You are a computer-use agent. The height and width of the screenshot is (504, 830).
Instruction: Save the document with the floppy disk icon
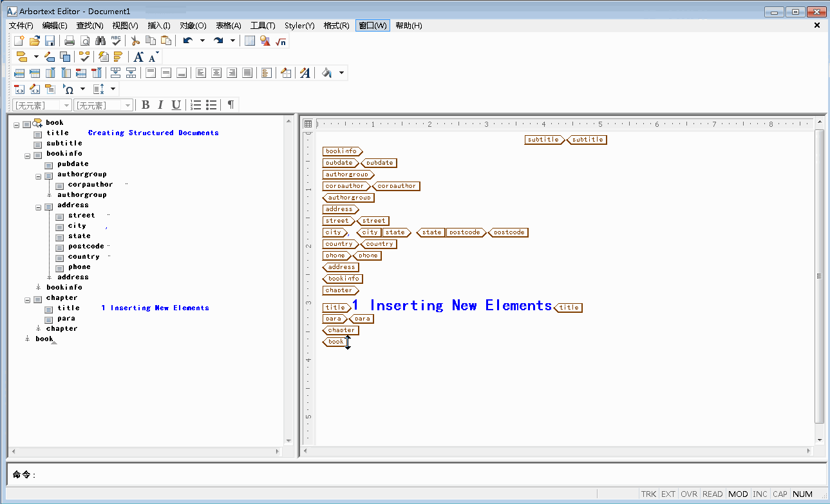[x=50, y=41]
